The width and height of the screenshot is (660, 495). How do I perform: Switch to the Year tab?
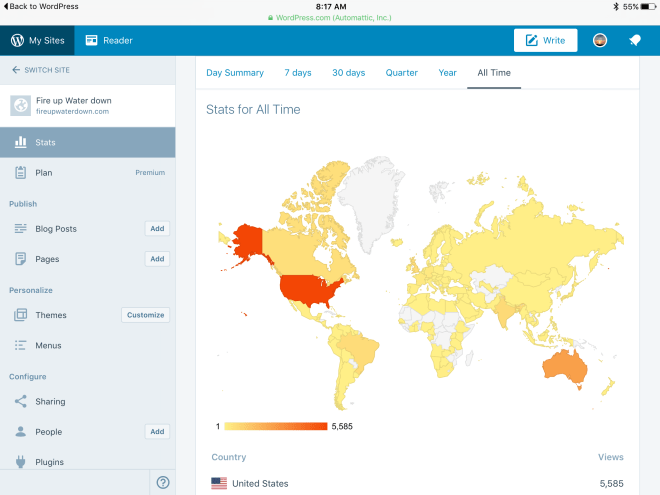[447, 73]
